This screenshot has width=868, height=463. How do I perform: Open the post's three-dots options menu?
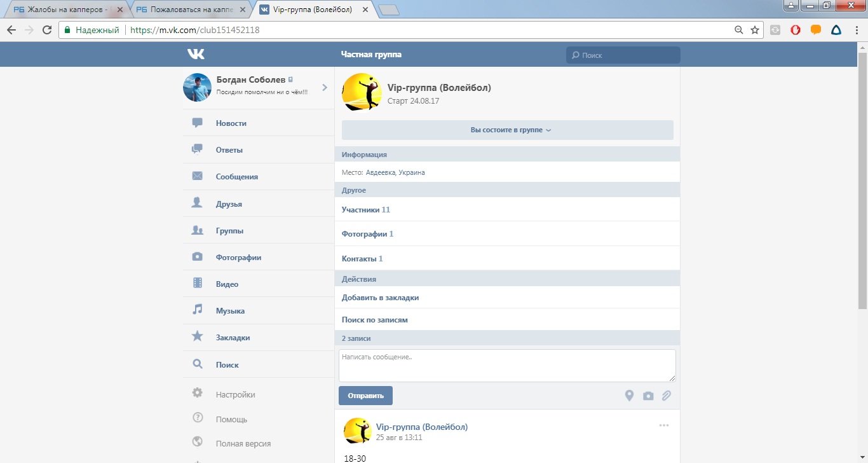(664, 425)
